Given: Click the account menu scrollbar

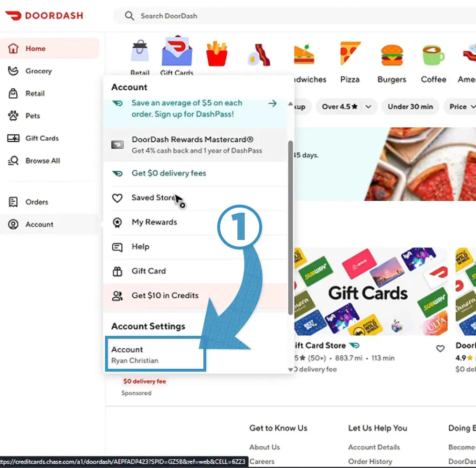Looking at the screenshot, I should point(291,228).
